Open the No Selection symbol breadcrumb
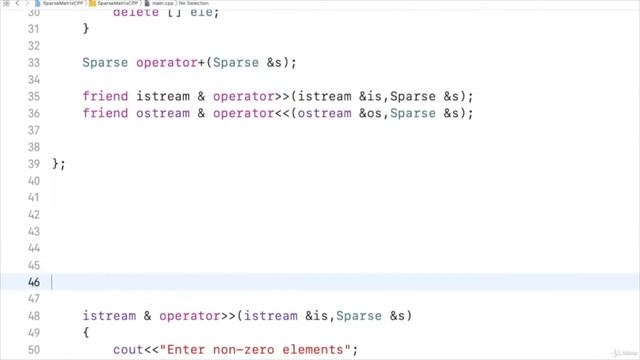 click(x=194, y=3)
